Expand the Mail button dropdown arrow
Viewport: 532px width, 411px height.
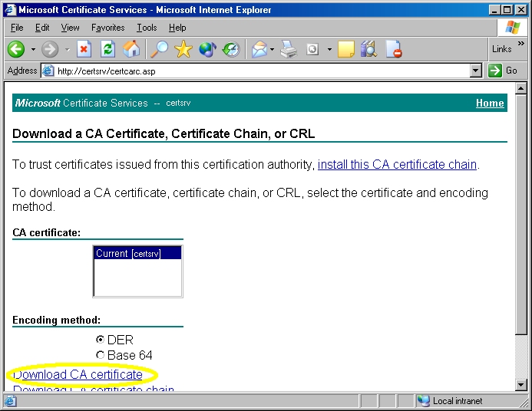click(272, 50)
